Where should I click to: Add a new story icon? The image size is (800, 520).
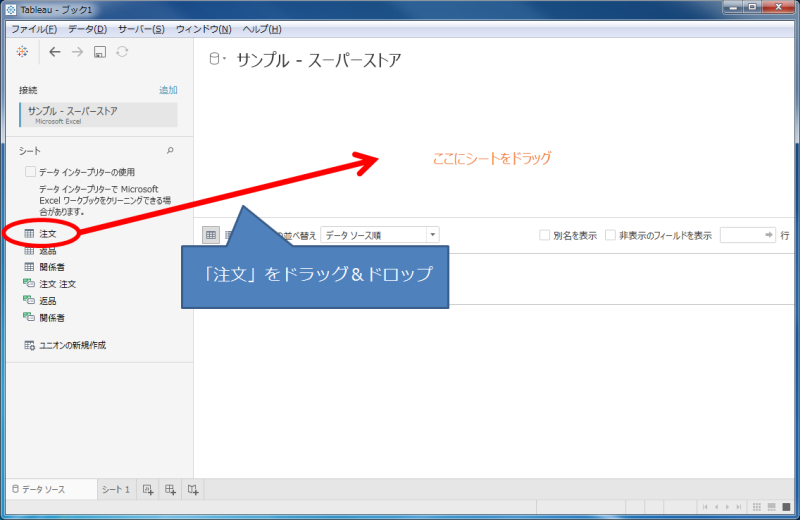tap(193, 489)
